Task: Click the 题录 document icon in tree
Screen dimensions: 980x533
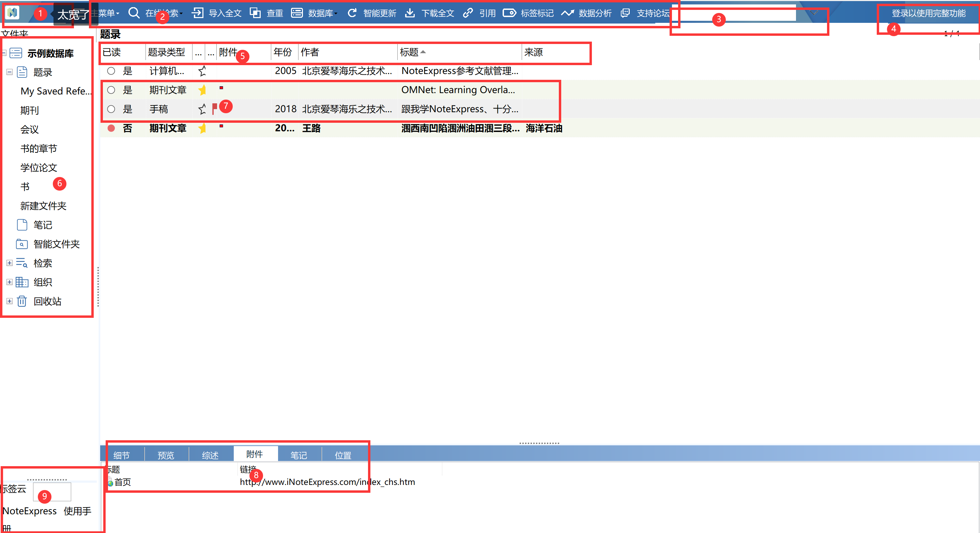Action: pos(22,72)
